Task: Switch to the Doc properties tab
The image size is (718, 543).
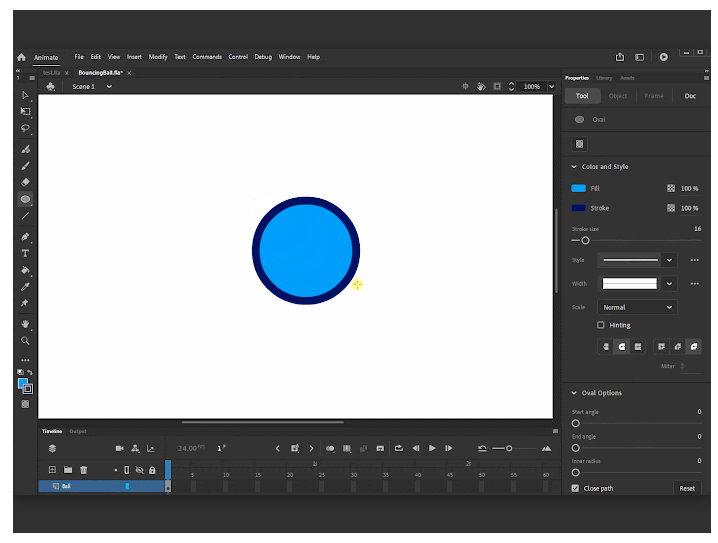Action: pos(690,96)
